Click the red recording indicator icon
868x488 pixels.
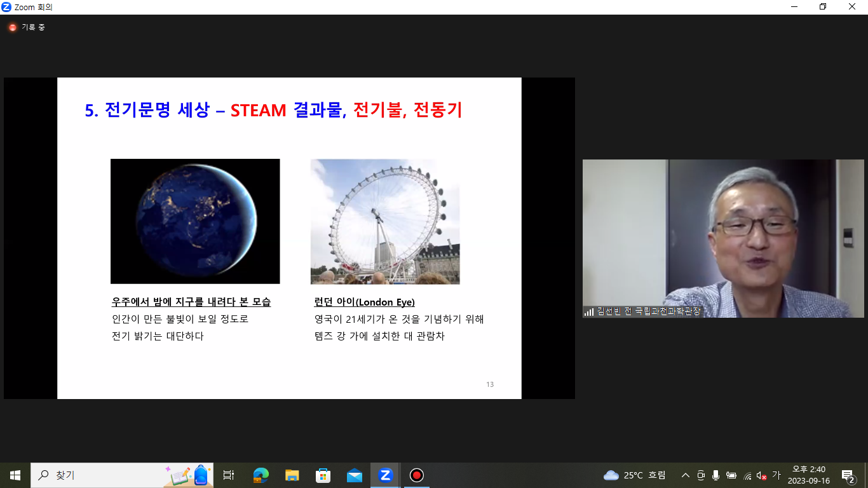click(x=12, y=27)
